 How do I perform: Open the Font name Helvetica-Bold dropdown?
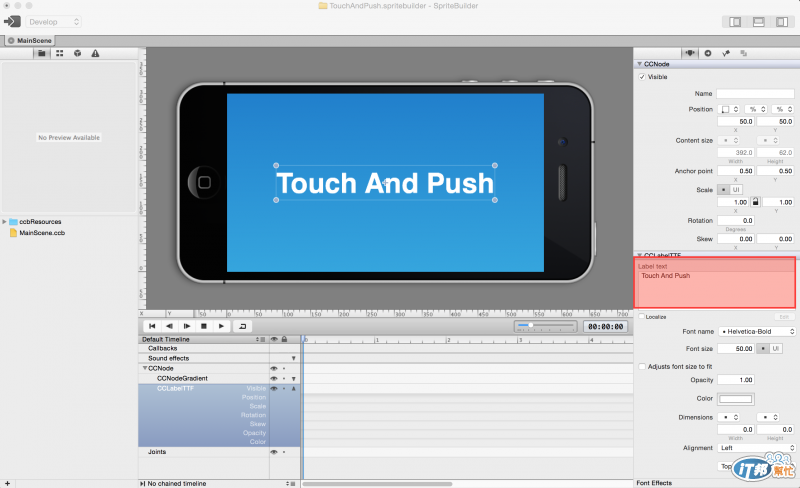[757, 332]
